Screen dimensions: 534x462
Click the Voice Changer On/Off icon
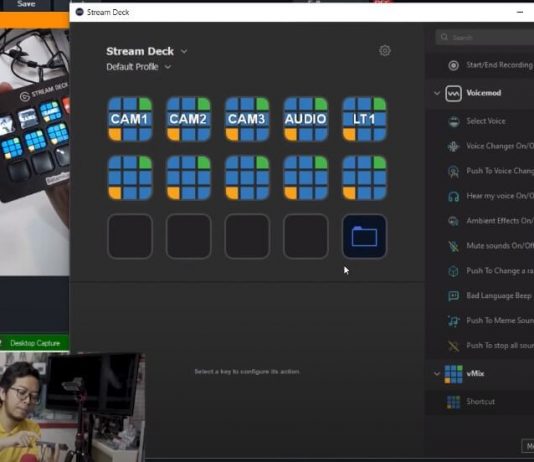[453, 146]
